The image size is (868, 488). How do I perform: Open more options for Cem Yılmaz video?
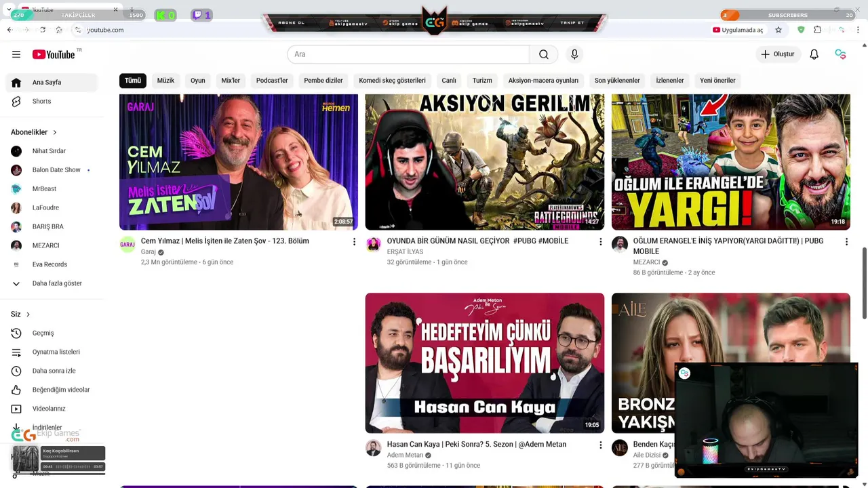tap(354, 242)
